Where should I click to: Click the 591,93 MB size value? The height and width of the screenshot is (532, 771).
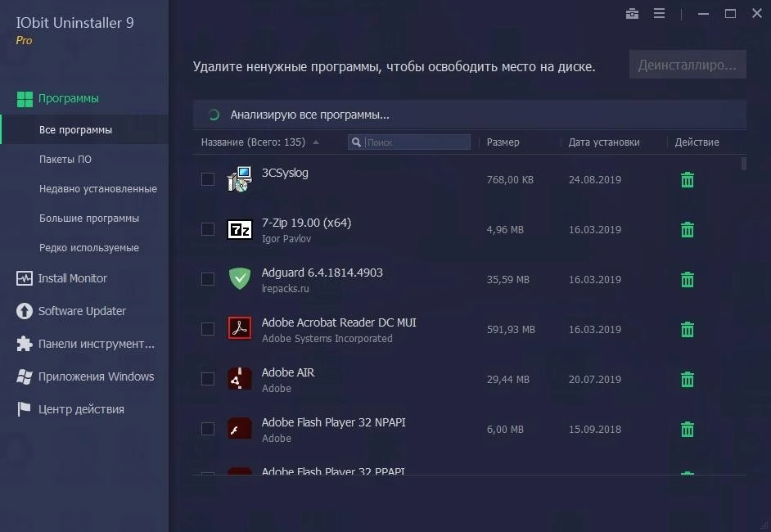[x=511, y=329]
